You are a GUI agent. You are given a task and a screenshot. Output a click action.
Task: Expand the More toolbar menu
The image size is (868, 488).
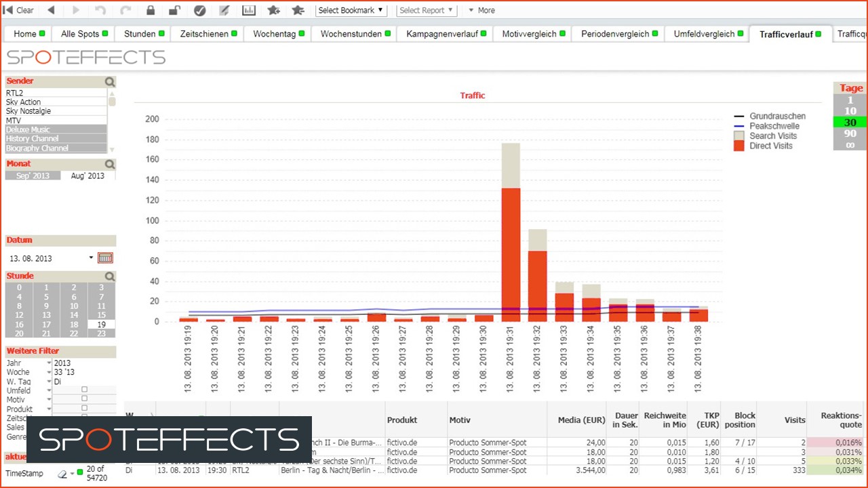pos(481,10)
